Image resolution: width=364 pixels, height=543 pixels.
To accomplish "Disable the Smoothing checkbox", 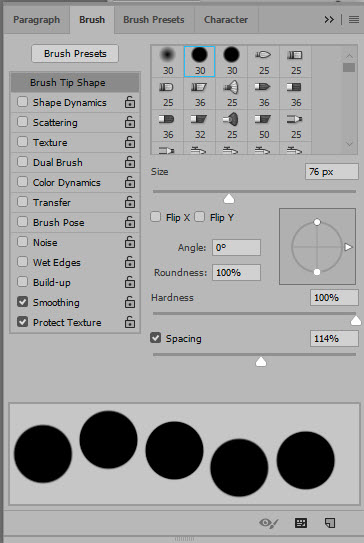I will [23, 302].
